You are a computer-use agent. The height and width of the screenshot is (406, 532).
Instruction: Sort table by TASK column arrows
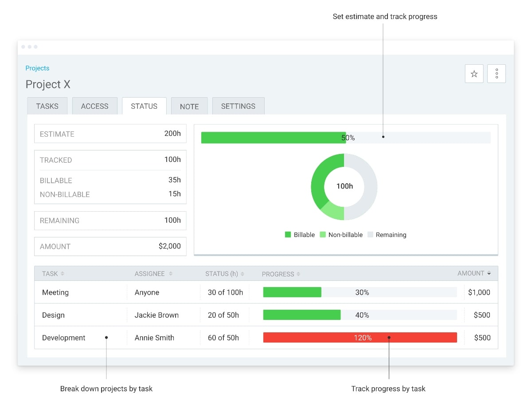pos(63,274)
